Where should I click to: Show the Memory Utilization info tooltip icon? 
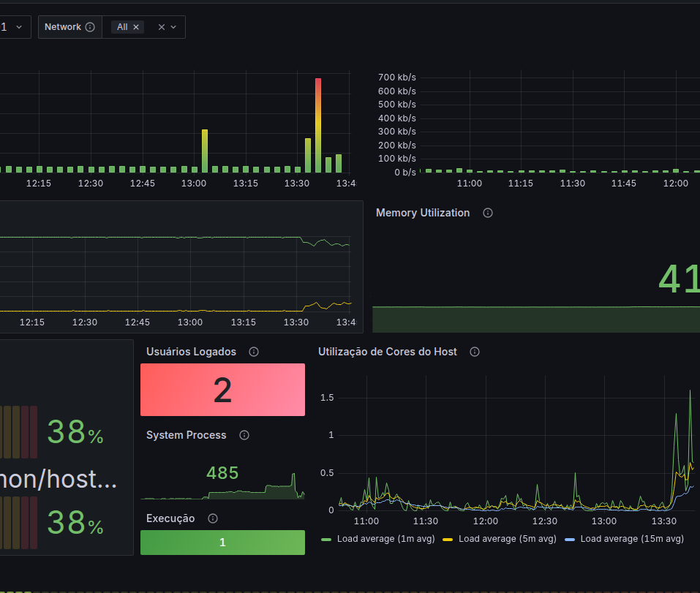(x=488, y=213)
